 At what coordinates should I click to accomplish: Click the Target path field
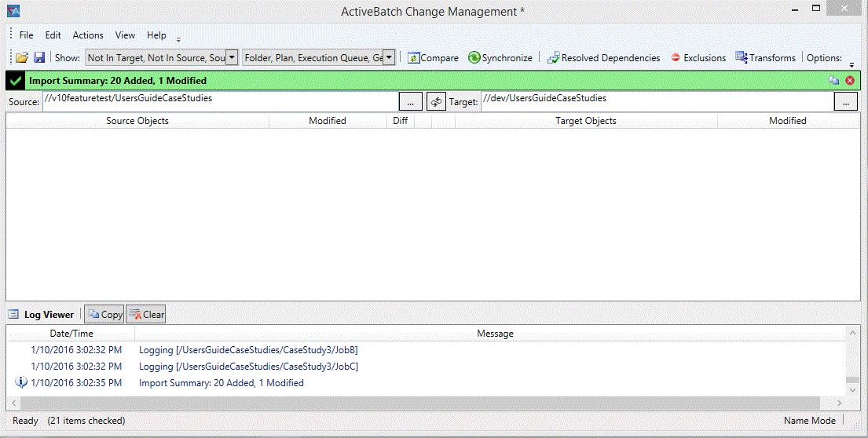657,101
